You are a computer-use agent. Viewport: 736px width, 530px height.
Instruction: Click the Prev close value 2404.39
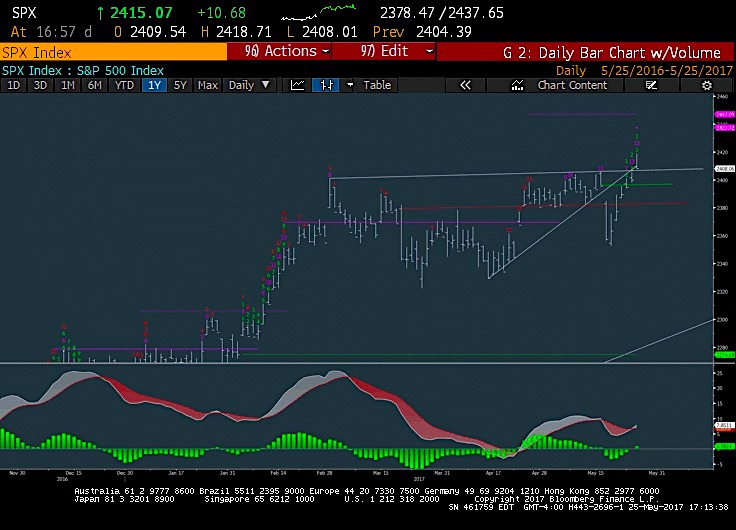[444, 32]
